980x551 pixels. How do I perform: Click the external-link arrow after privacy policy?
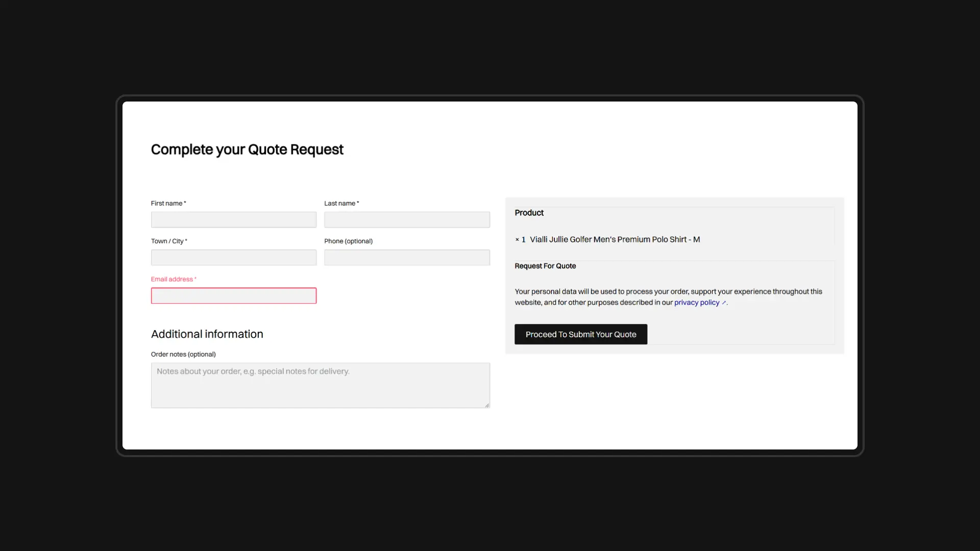[724, 303]
